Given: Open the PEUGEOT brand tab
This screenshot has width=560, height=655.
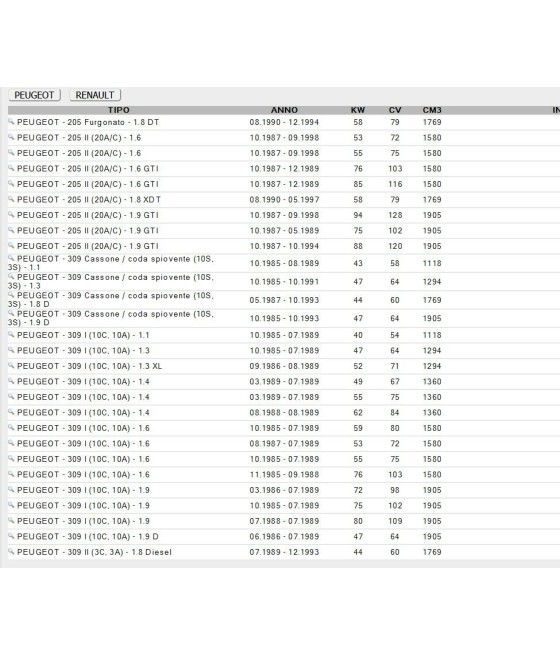Looking at the screenshot, I should point(35,95).
